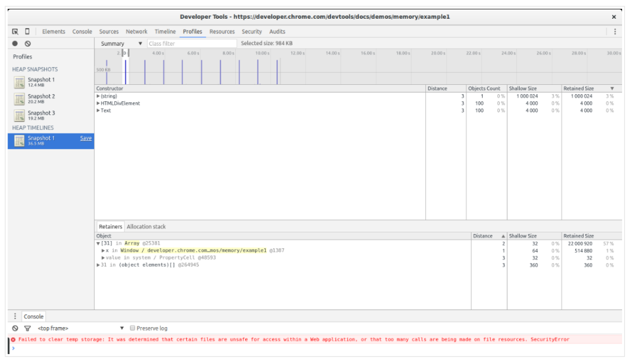Expand the value in system PropertyCell row
The height and width of the screenshot is (364, 632).
click(103, 257)
